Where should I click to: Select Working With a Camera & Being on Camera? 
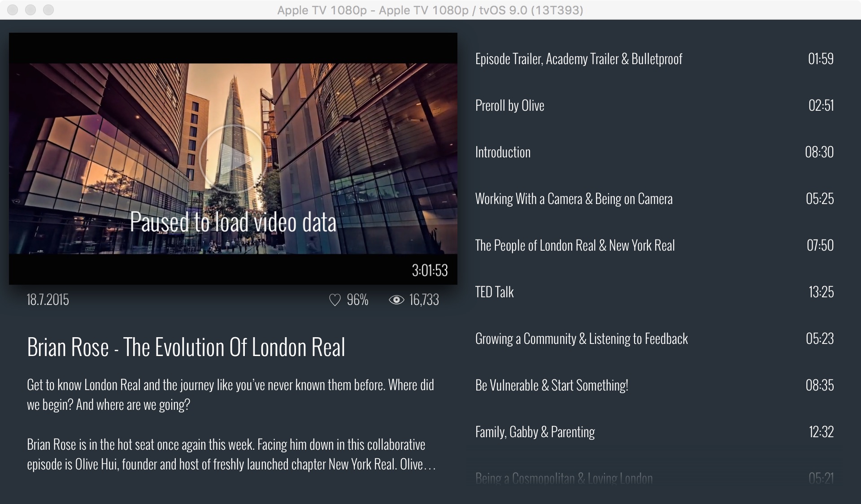[654, 199]
